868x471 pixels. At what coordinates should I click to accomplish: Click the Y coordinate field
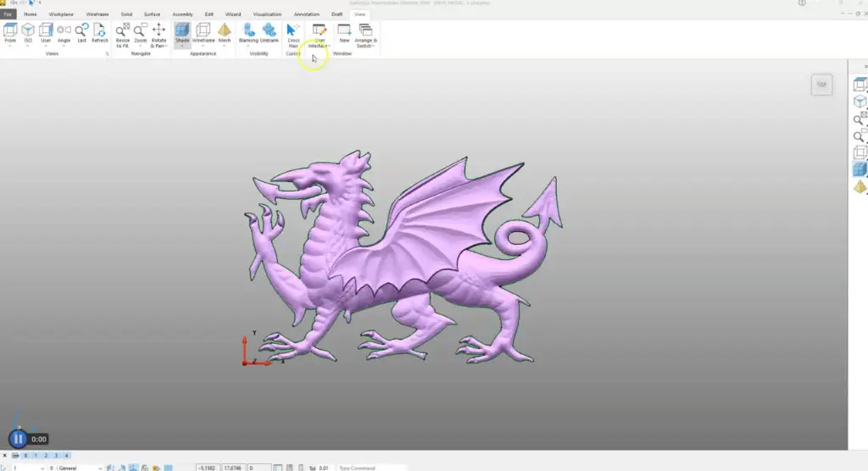tap(233, 468)
